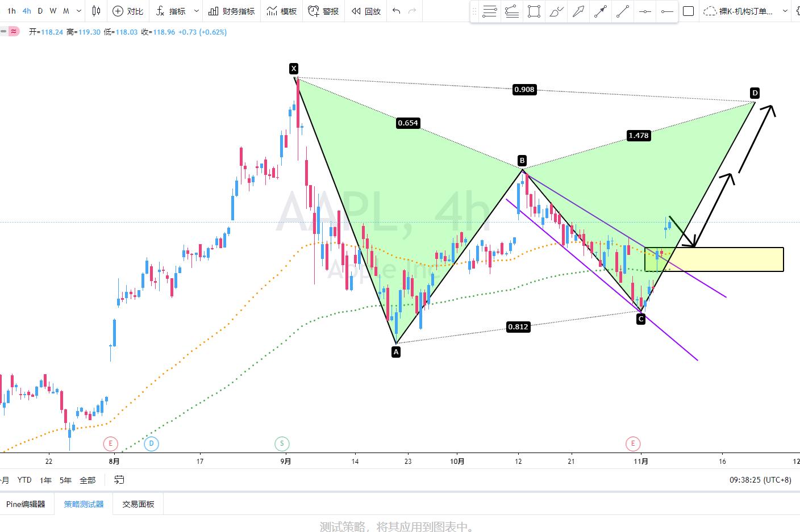Select the C point label of the pattern
Image resolution: width=800 pixels, height=532 pixels.
[641, 319]
